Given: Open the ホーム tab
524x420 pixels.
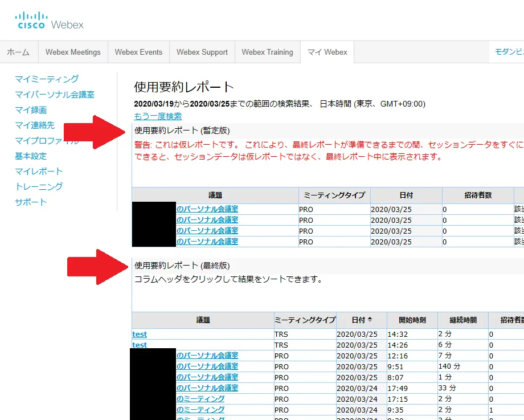Looking at the screenshot, I should [x=18, y=52].
